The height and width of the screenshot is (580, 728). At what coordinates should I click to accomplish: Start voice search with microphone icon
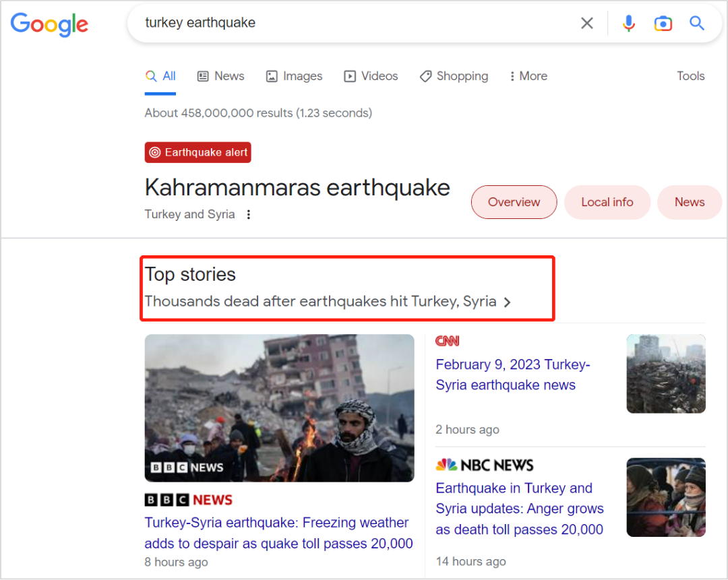tap(628, 24)
